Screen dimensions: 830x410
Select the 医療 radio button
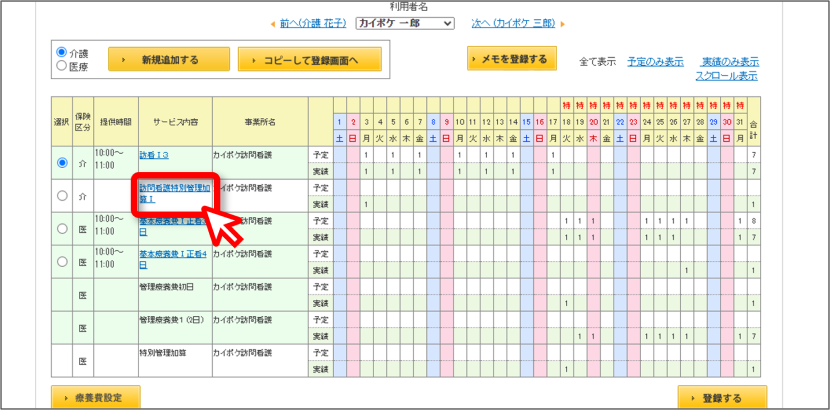(61, 66)
